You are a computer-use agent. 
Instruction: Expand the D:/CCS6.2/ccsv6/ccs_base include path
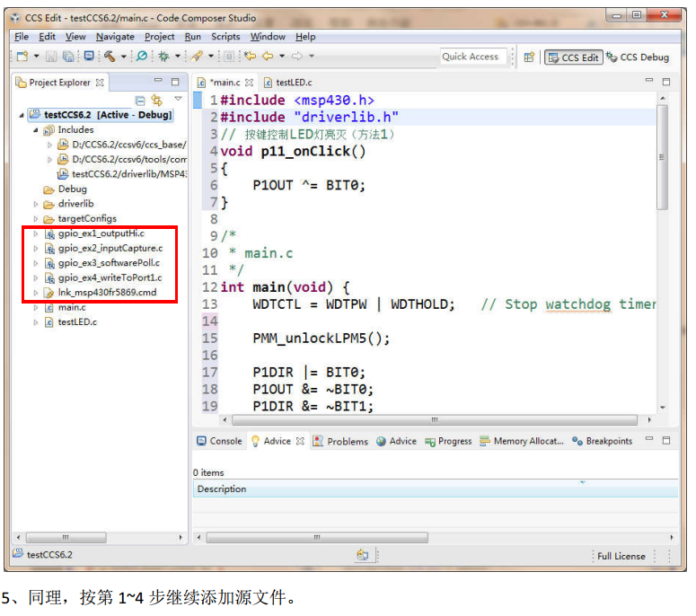pos(49,145)
